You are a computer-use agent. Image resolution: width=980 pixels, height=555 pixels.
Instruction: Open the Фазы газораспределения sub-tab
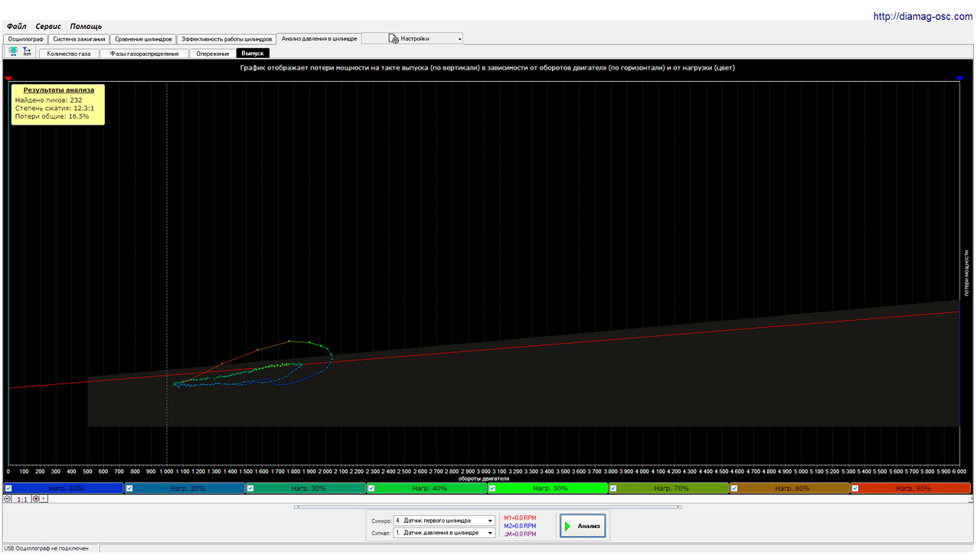(144, 54)
